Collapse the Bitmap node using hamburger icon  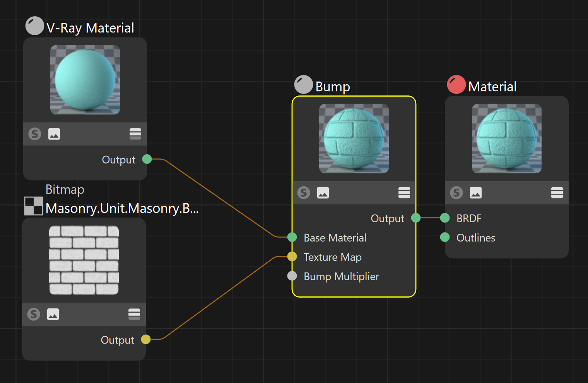tap(134, 314)
